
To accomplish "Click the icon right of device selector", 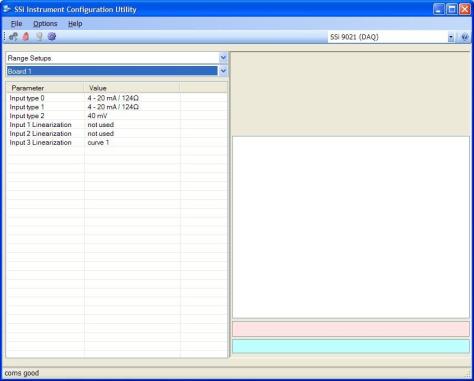I will point(465,37).
